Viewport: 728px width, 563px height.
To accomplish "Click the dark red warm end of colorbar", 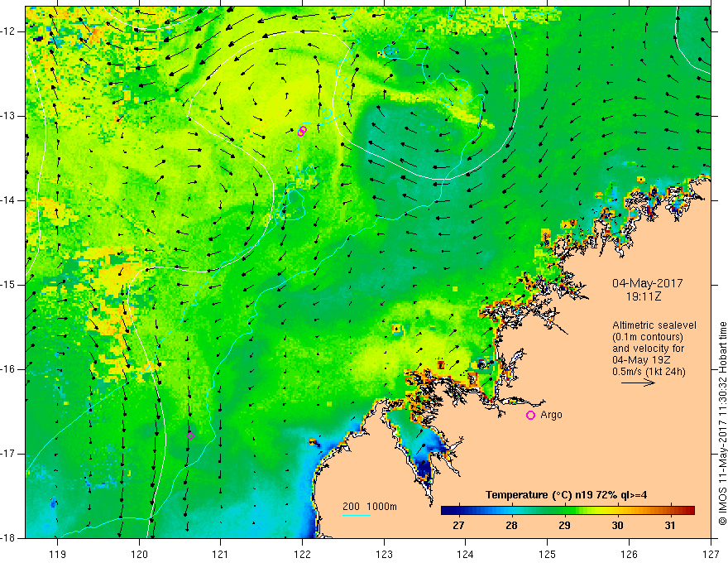I will click(689, 511).
